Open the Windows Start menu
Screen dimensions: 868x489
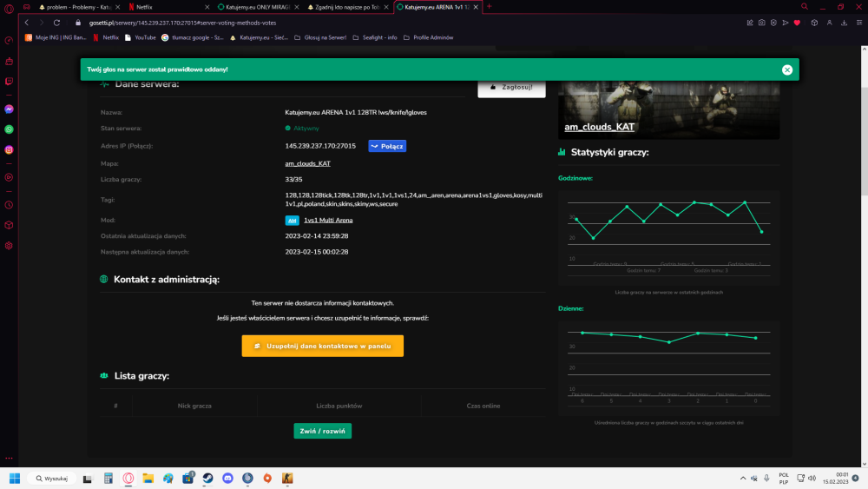(15, 479)
